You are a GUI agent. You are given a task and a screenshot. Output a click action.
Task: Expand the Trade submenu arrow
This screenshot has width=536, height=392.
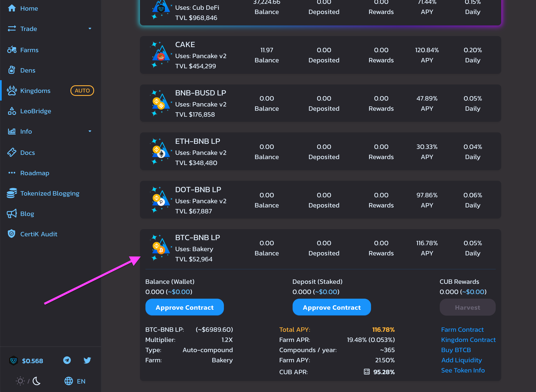click(90, 29)
